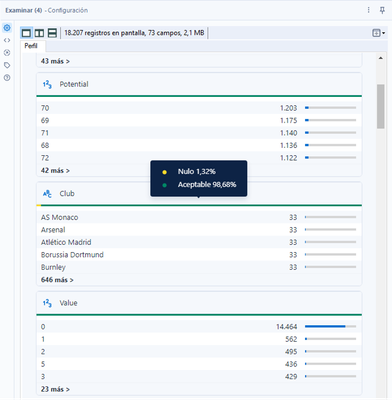
Task: Open the three-dot options menu
Action: click(368, 10)
